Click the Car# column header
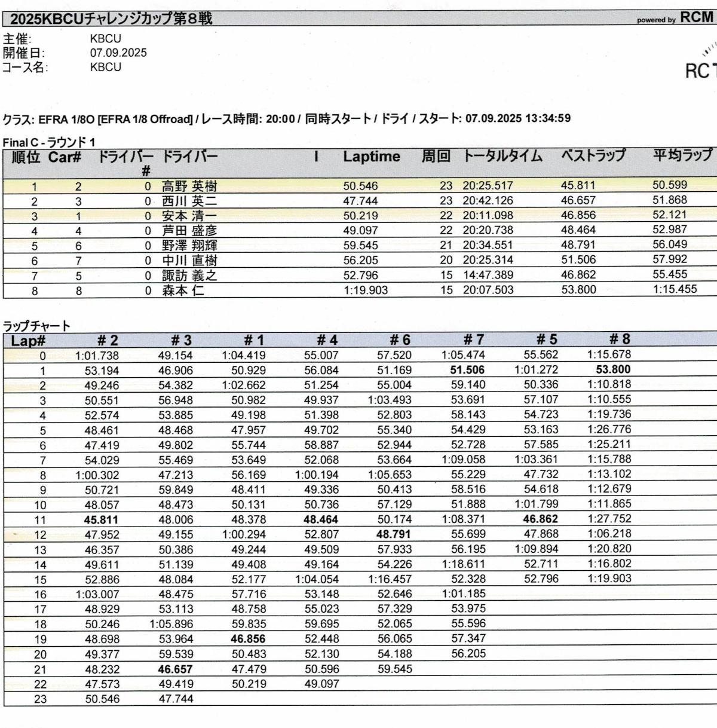The image size is (717, 728). (x=65, y=157)
